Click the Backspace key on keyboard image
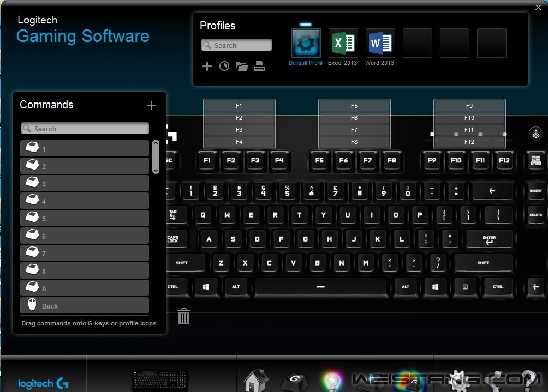This screenshot has width=548, height=392. point(492,191)
